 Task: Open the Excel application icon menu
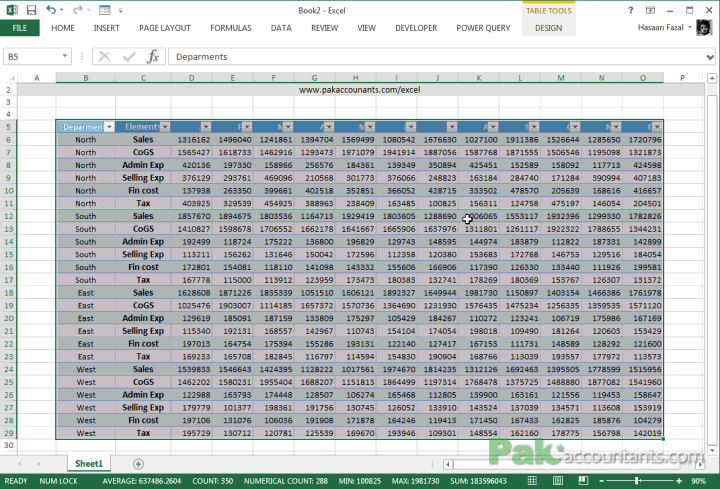[11, 10]
